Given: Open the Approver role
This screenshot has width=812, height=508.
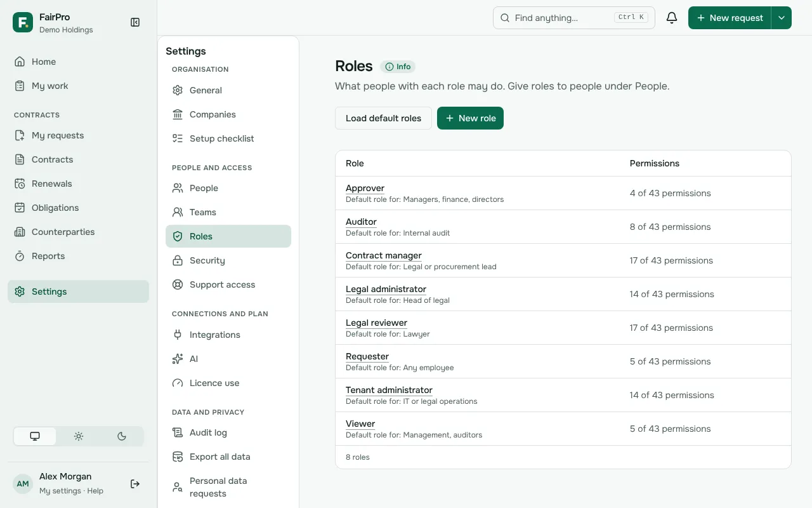Looking at the screenshot, I should [365, 188].
